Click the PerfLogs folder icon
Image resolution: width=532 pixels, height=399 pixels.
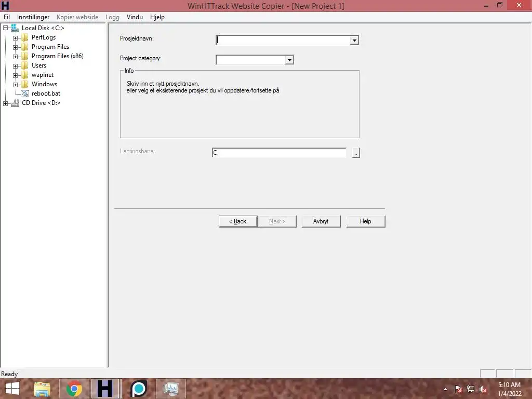(25, 37)
